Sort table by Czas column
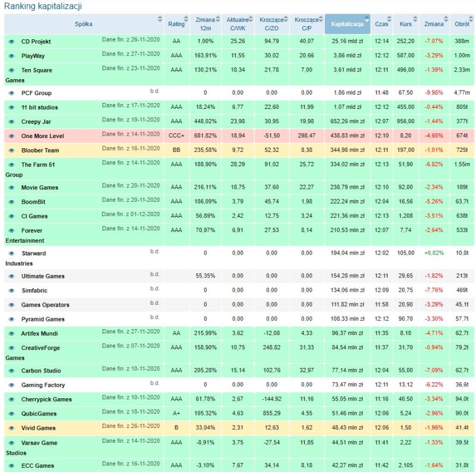Viewport: 476px width, 472px height. (381, 24)
